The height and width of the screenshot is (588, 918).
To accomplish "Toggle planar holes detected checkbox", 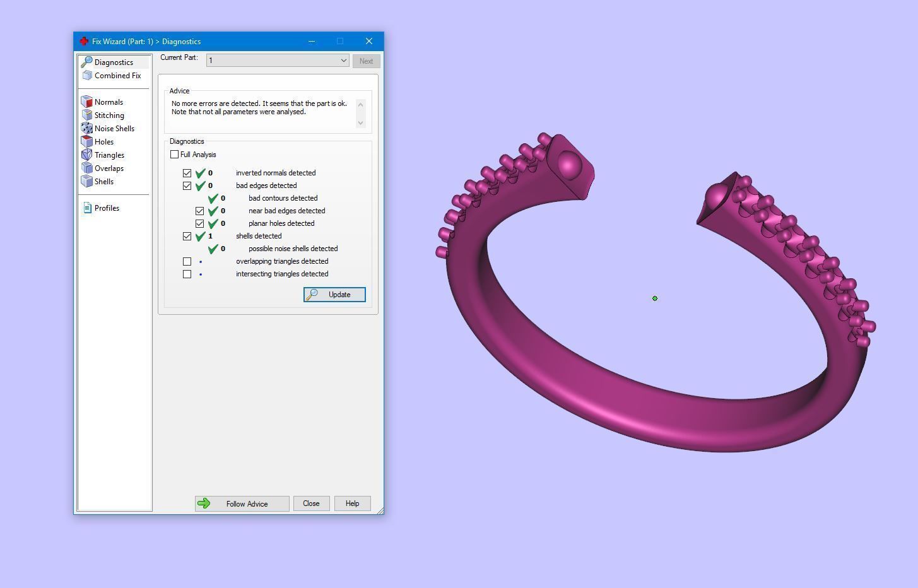I will 199,223.
